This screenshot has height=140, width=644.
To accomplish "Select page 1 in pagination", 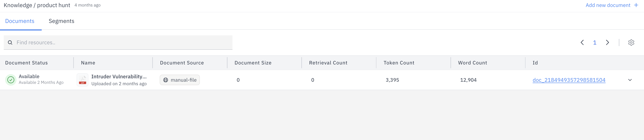I will click(595, 42).
